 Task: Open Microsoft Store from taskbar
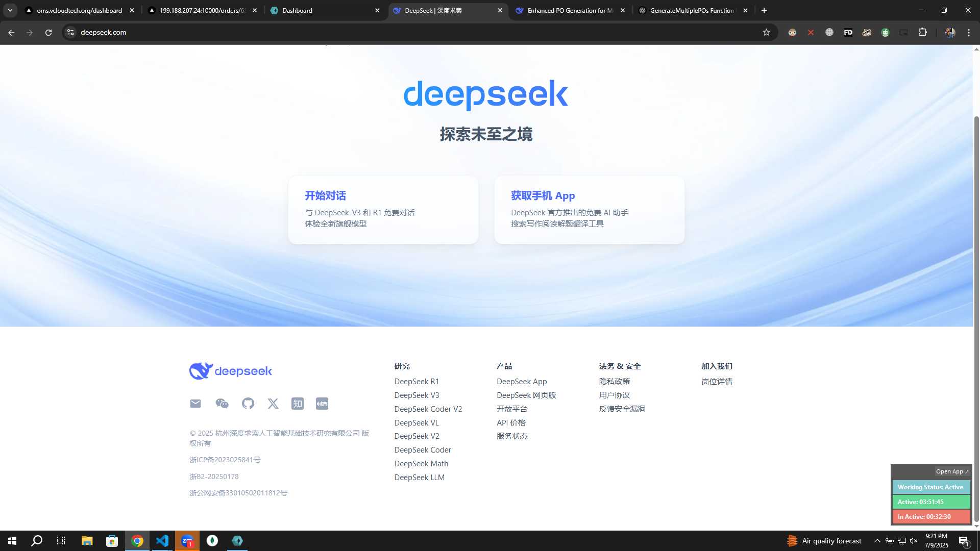[x=112, y=541]
